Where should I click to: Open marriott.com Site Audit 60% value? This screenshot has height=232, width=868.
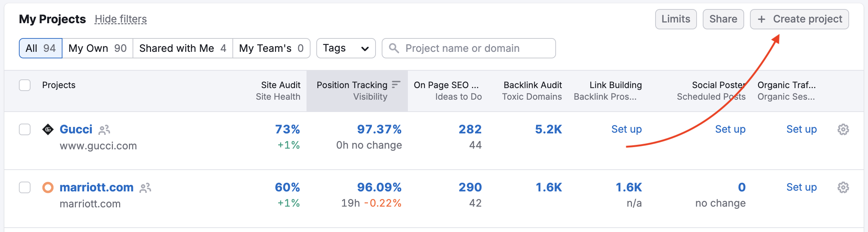click(x=287, y=187)
